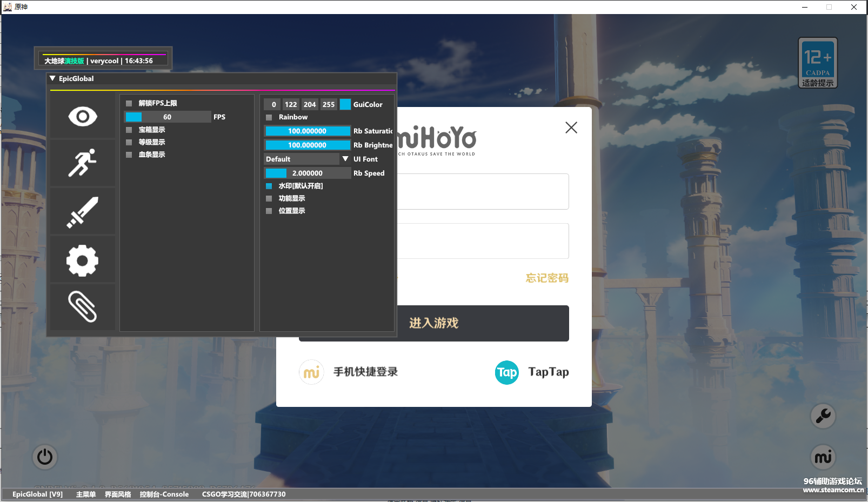The image size is (868, 502).
Task: Enable the 解锁FPS上限 checkbox
Action: pyautogui.click(x=129, y=103)
